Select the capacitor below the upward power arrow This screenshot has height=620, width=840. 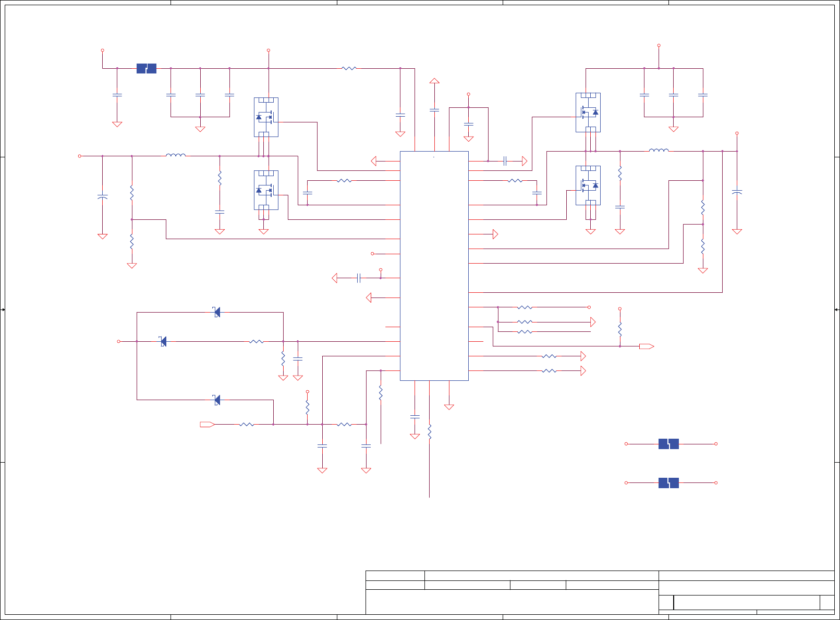pos(434,110)
